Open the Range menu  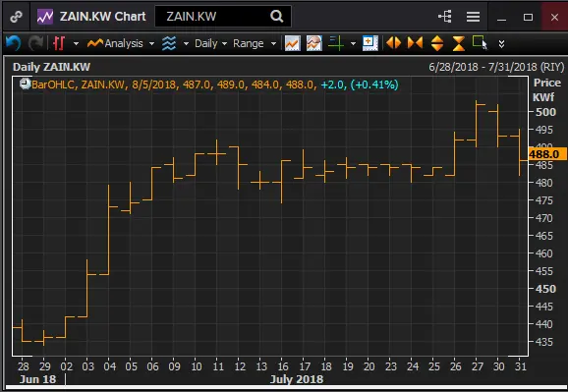(x=255, y=43)
